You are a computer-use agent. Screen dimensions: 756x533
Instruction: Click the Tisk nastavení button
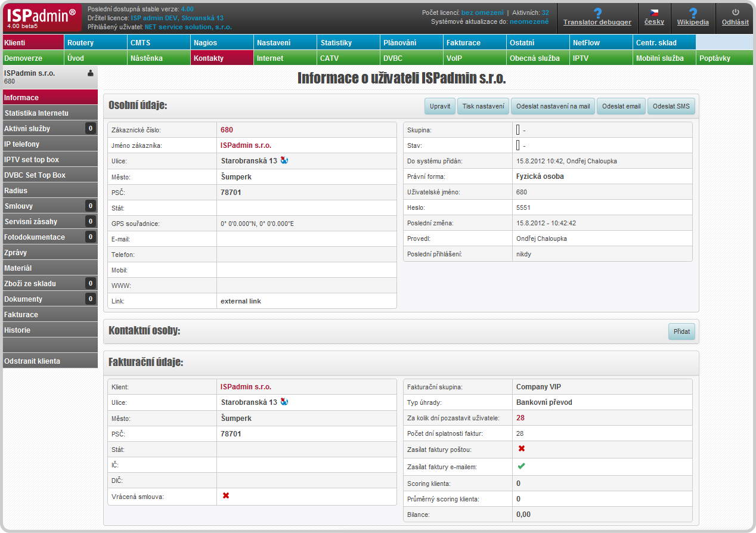[x=483, y=106]
